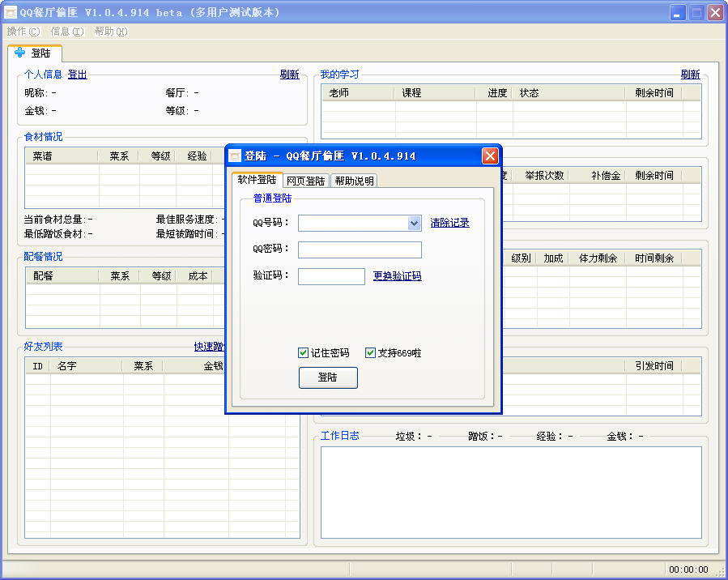This screenshot has width=728, height=580.
Task: Click the 登出 link beside 个人信息
Action: 77,75
